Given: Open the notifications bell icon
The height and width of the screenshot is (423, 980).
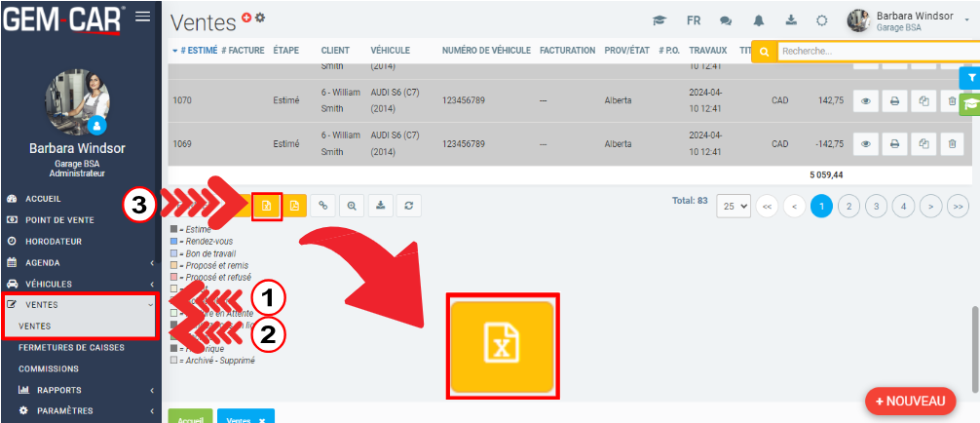Looking at the screenshot, I should click(757, 20).
